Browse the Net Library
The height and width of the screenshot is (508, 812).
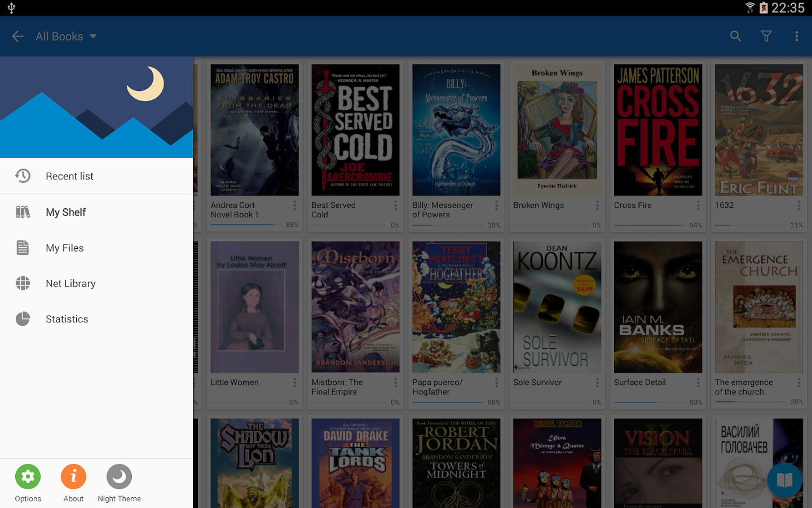[70, 283]
